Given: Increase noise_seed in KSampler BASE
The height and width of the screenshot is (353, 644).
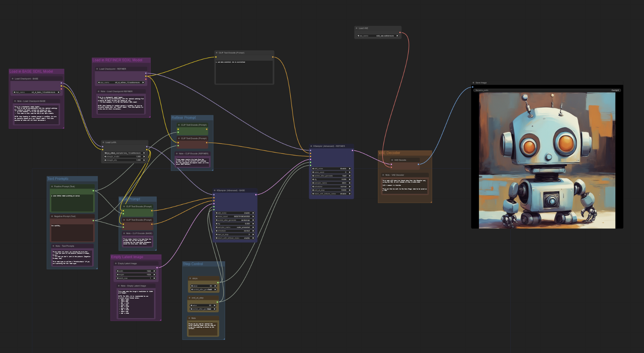Looking at the screenshot, I should 253,217.
